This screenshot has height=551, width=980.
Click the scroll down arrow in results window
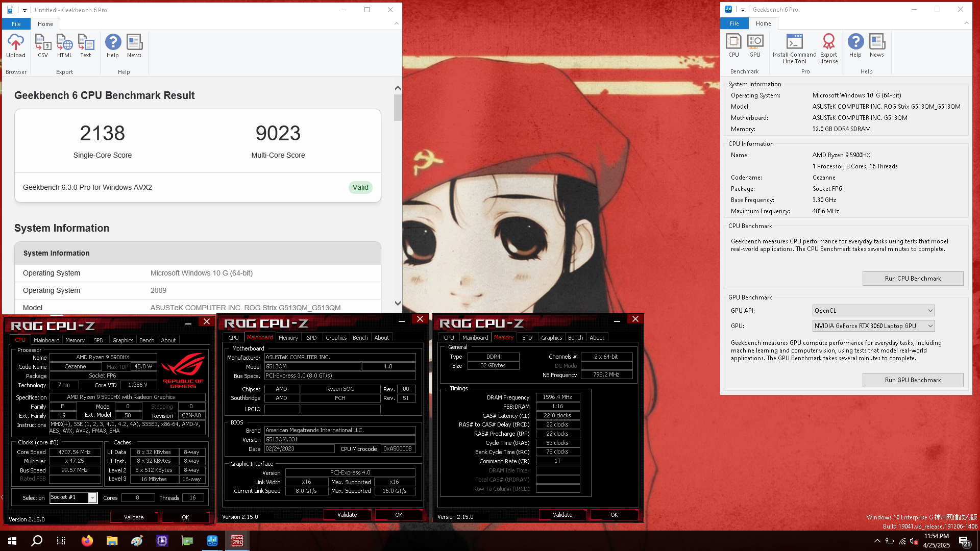click(x=398, y=303)
